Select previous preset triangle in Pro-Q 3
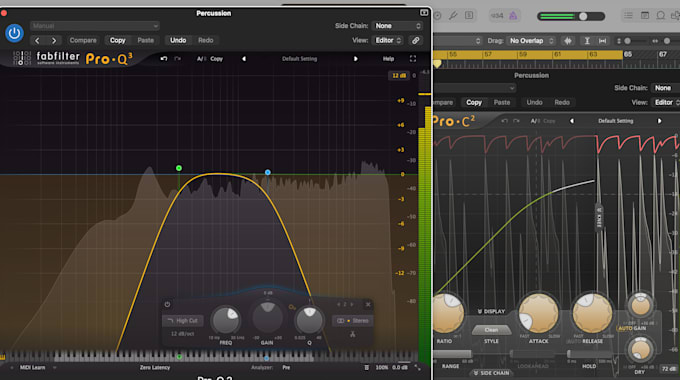 (x=244, y=59)
